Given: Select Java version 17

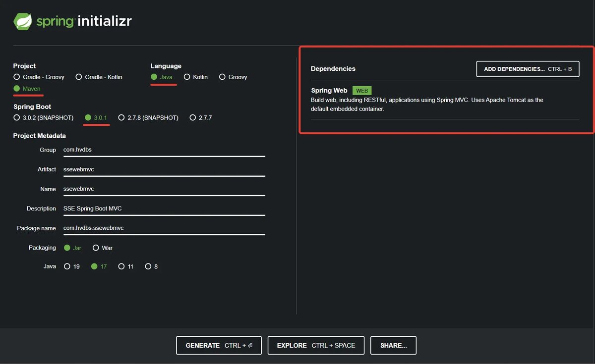Looking at the screenshot, I should (x=99, y=266).
